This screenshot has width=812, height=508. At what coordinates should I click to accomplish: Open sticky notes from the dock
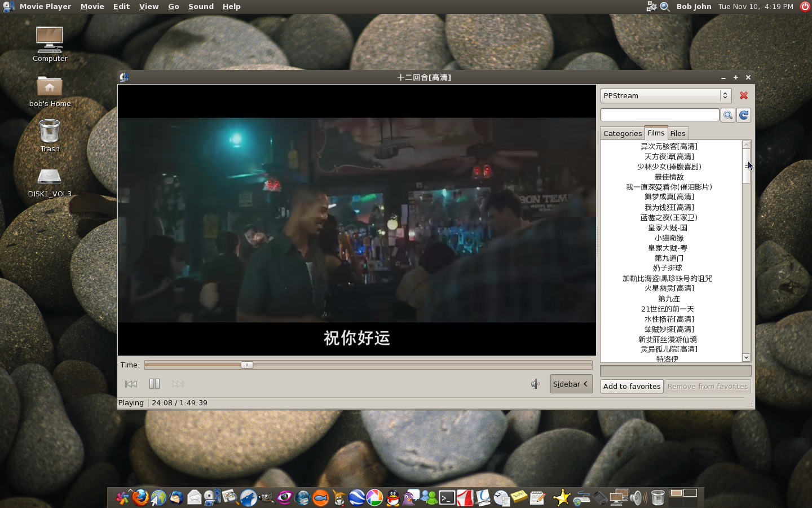point(519,497)
